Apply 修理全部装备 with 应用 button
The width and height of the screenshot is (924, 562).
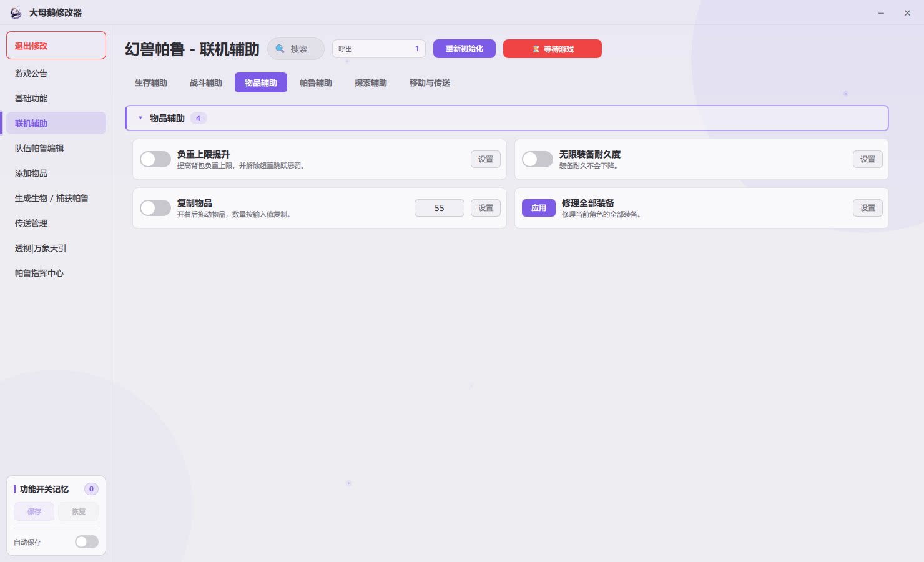pyautogui.click(x=539, y=208)
